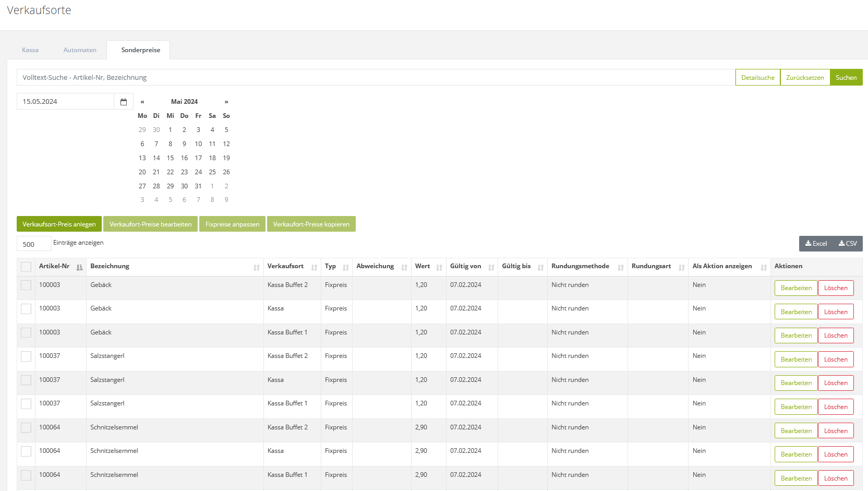
Task: Edit Salzstangerl Kassa Buffet 2 entry
Action: (796, 360)
